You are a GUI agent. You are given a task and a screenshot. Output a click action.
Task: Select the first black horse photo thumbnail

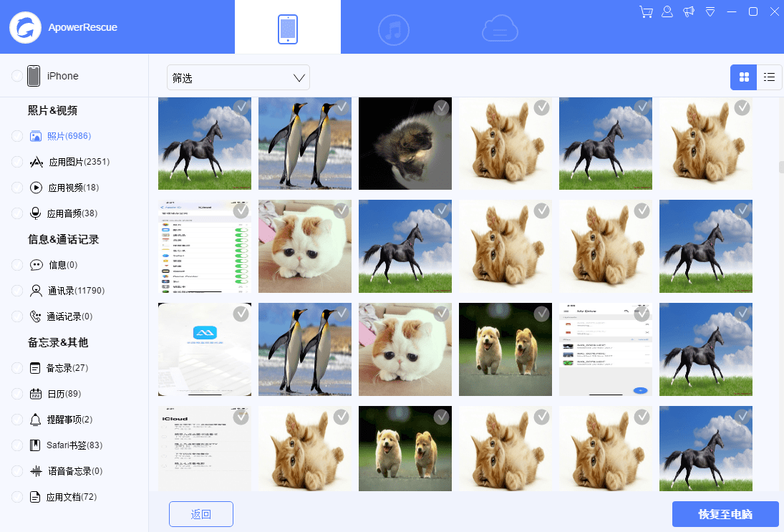[x=205, y=143]
